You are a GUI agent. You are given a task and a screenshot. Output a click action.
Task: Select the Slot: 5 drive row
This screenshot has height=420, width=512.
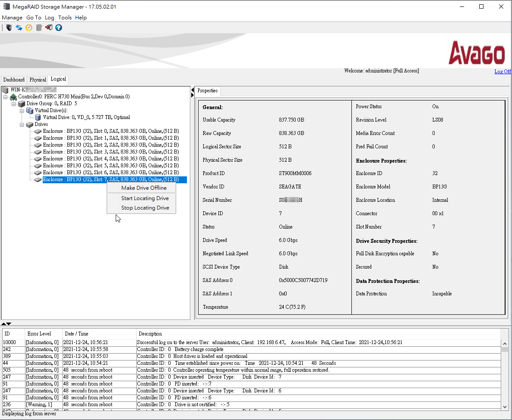click(111, 166)
